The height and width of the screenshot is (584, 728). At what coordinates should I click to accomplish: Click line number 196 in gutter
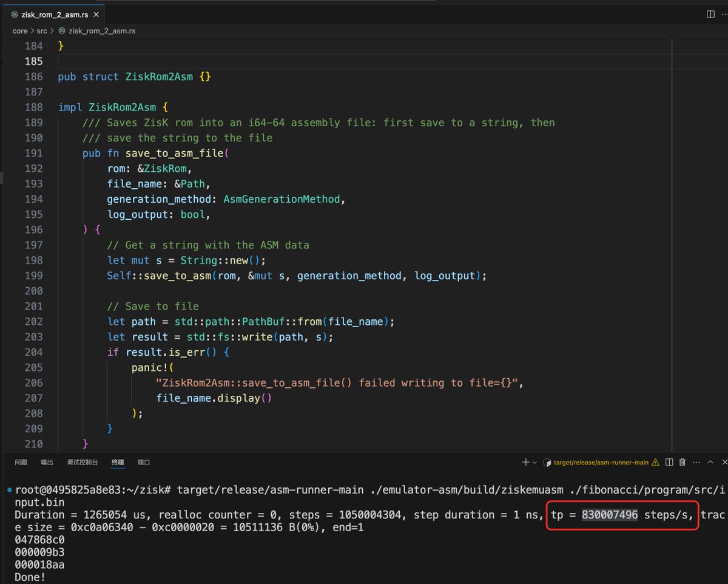pyautogui.click(x=33, y=229)
